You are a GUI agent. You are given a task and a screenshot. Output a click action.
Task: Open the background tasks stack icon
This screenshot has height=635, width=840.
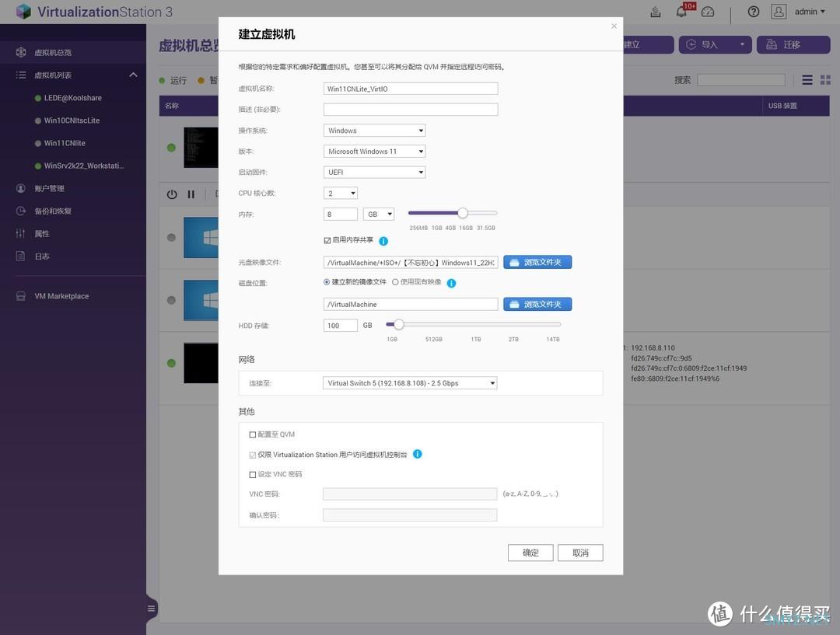(655, 12)
